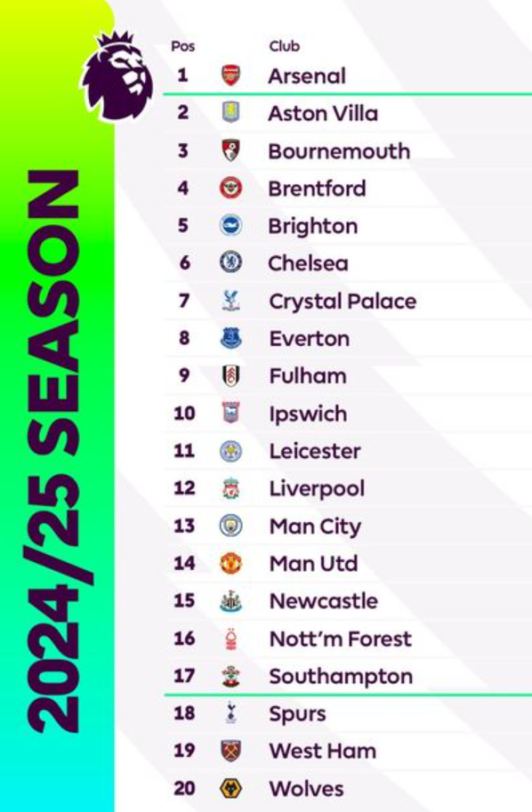Select the West Ham crest
Viewport: 532px width, 812px height.
pos(230,751)
